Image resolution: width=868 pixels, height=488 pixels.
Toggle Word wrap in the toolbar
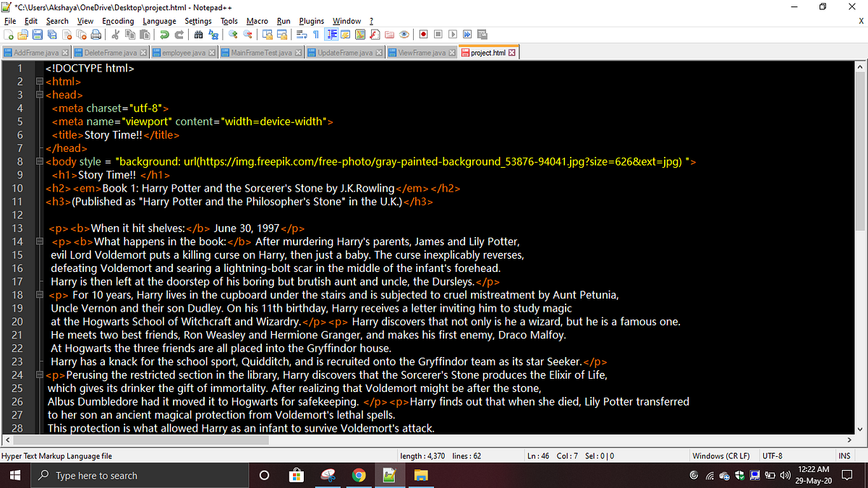click(301, 34)
